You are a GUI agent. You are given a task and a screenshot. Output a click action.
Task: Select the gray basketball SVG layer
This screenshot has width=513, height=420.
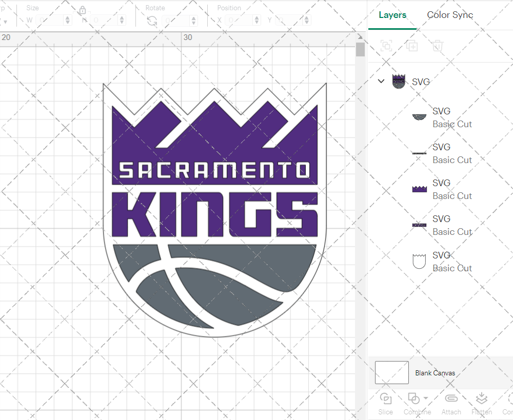pos(442,117)
